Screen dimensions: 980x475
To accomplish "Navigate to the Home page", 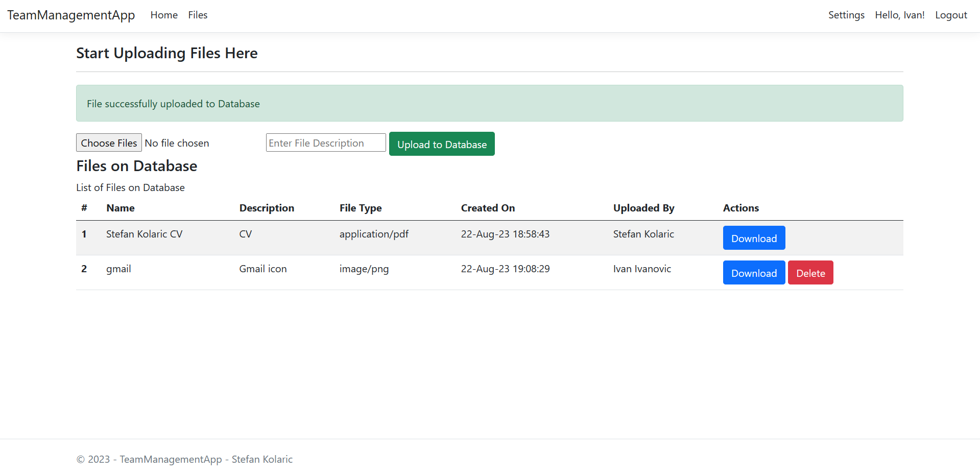I will [x=163, y=15].
